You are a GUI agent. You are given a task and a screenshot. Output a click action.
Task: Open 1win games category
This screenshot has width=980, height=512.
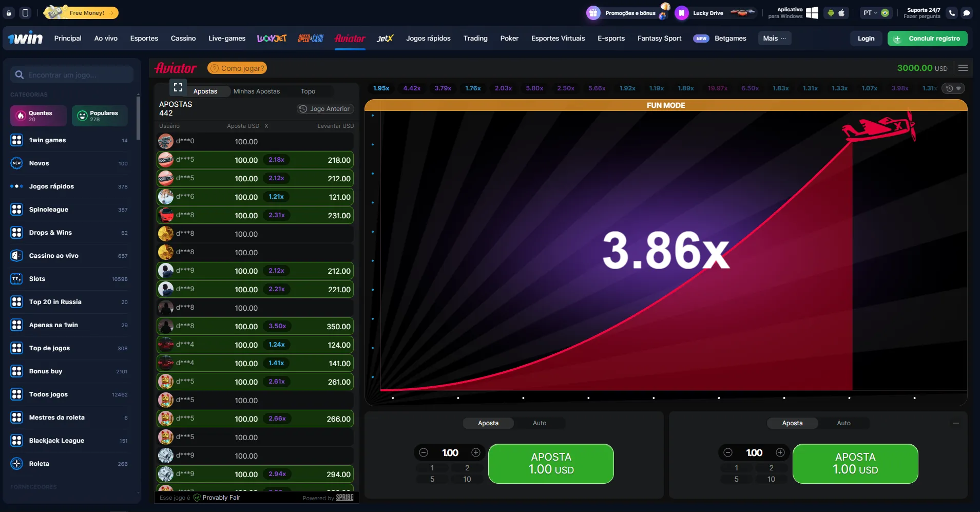tap(69, 140)
